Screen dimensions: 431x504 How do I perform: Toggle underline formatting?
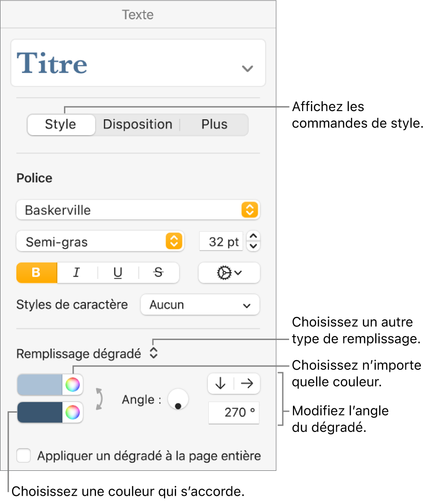tap(118, 273)
